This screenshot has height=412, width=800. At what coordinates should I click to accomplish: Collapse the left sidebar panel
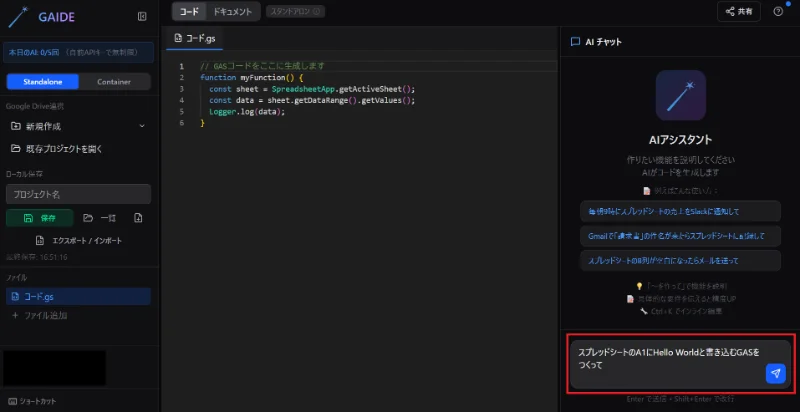(x=142, y=16)
